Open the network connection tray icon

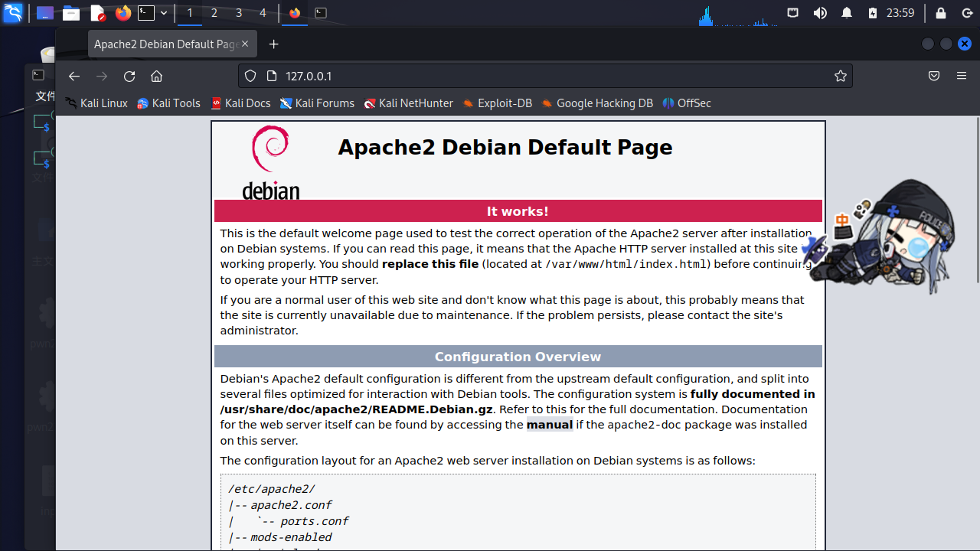793,13
